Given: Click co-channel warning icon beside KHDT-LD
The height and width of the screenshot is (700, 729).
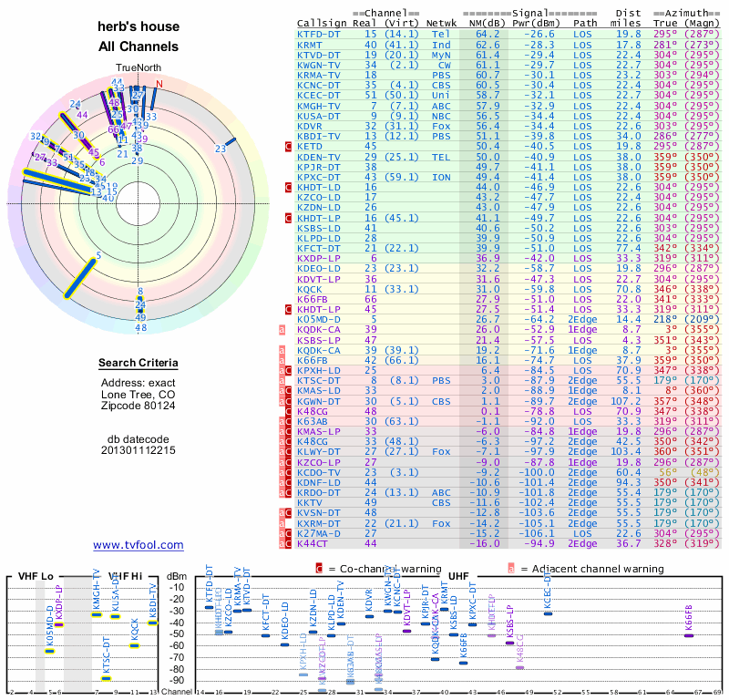Looking at the screenshot, I should 288,188.
